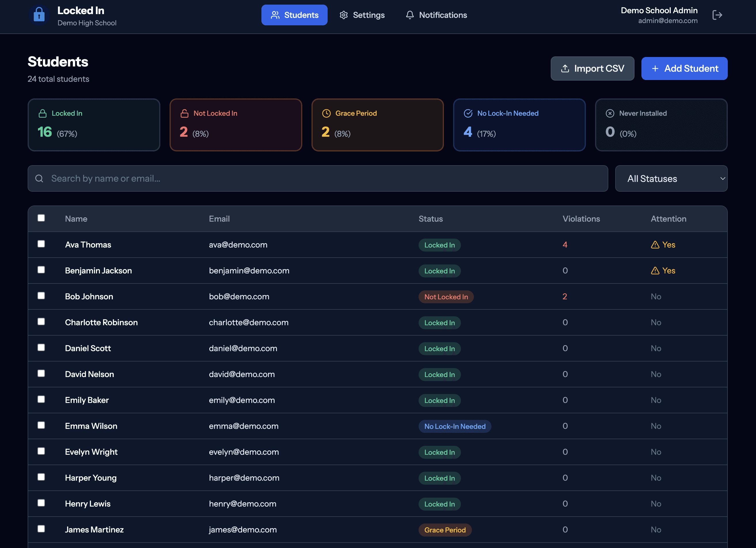Click the Add Student button
756x548 pixels.
[x=684, y=68]
